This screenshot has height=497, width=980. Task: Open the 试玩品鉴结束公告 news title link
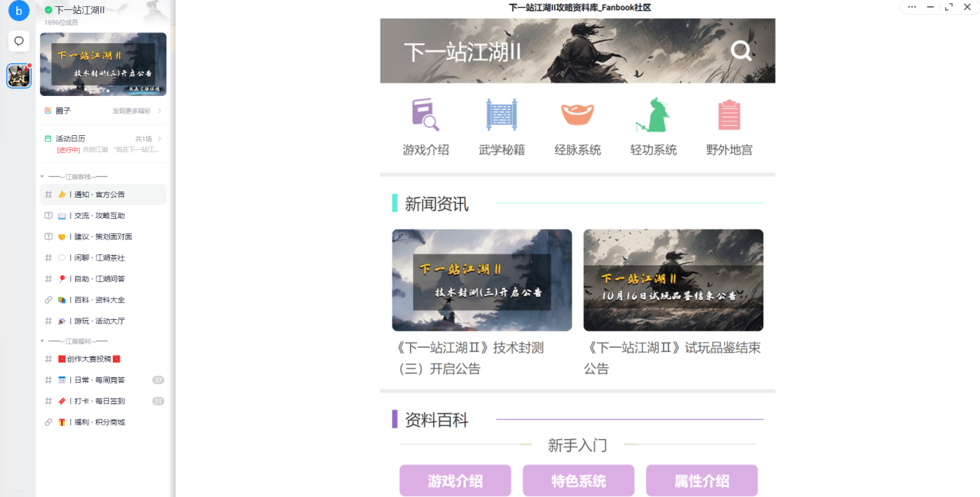(x=672, y=358)
